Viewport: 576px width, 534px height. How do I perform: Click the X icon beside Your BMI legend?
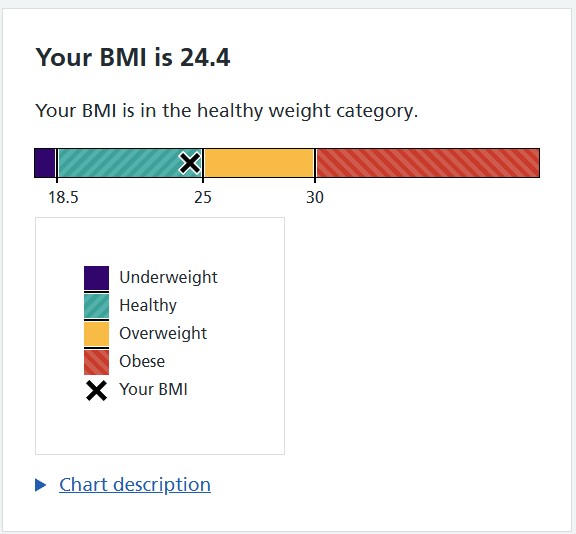tap(96, 390)
